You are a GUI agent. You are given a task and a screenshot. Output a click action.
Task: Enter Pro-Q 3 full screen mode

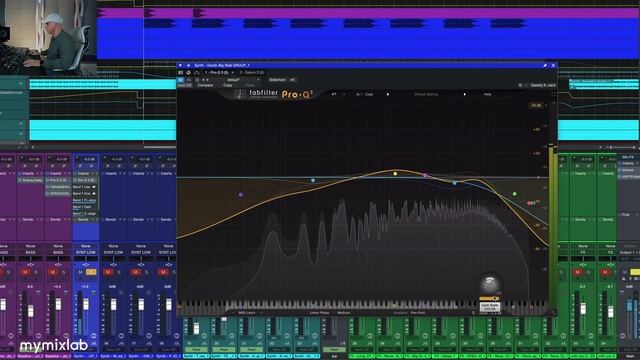(x=553, y=94)
